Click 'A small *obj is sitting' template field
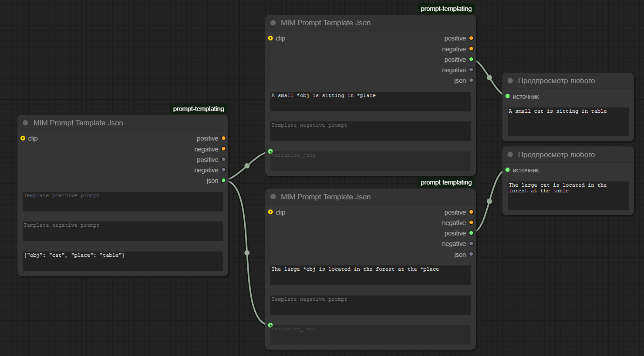The image size is (644, 356). click(x=371, y=101)
